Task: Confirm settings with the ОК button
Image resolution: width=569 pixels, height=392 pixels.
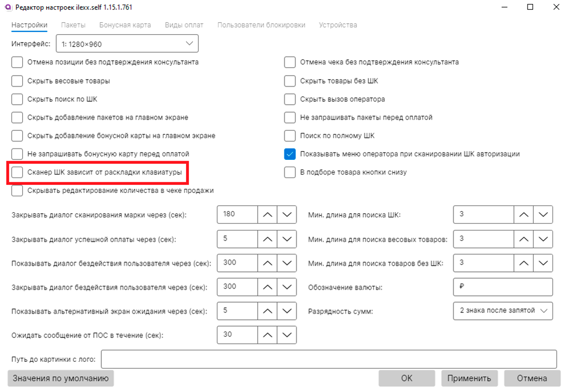Action: pyautogui.click(x=407, y=378)
